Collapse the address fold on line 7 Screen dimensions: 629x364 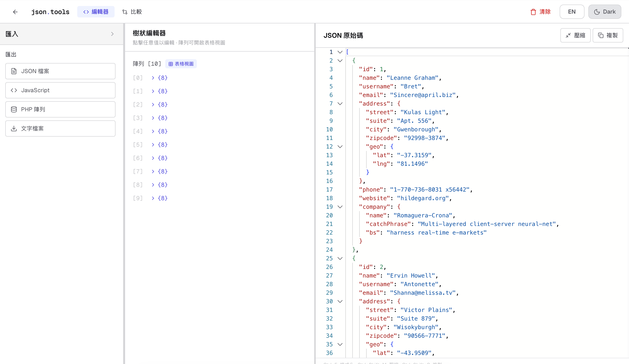(x=340, y=104)
